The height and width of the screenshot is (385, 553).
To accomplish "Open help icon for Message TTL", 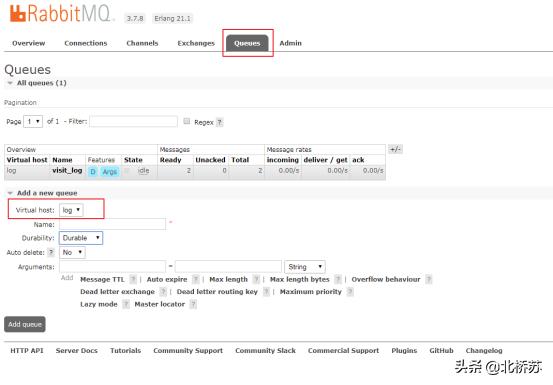I will tap(133, 279).
